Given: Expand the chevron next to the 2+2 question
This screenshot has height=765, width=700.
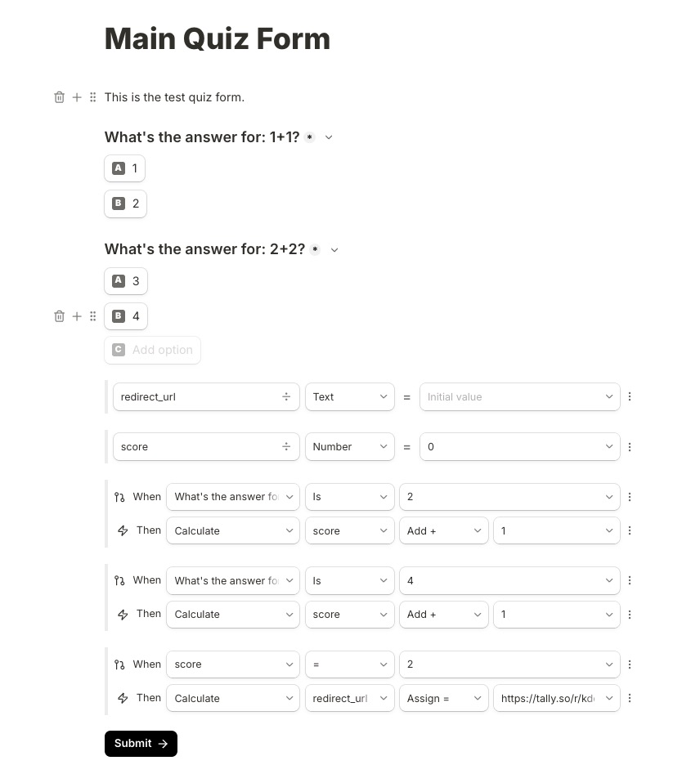Looking at the screenshot, I should coord(334,249).
